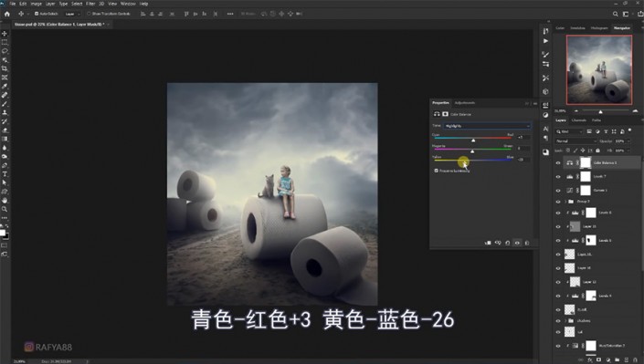644x364 pixels.
Task: Open the Window menu
Action: click(128, 4)
